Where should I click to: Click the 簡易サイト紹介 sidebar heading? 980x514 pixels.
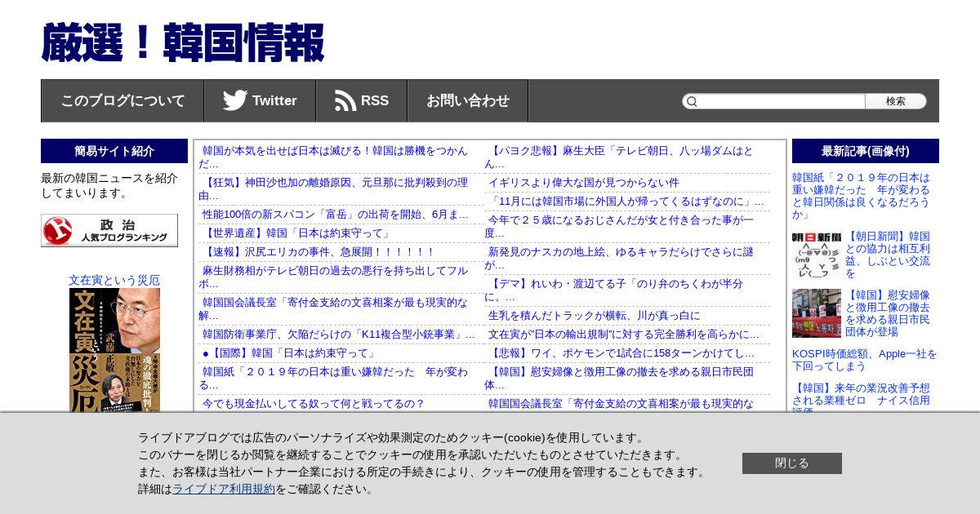coord(114,151)
